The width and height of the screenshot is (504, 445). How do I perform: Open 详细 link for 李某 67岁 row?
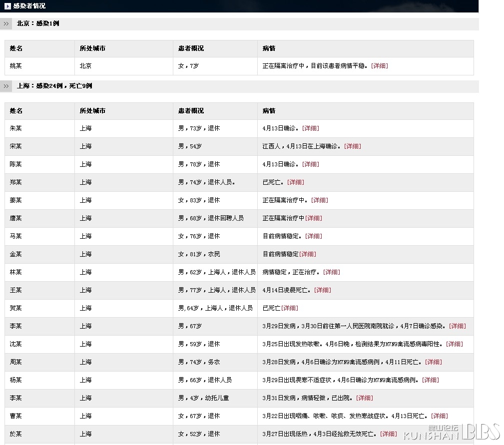[x=458, y=326]
